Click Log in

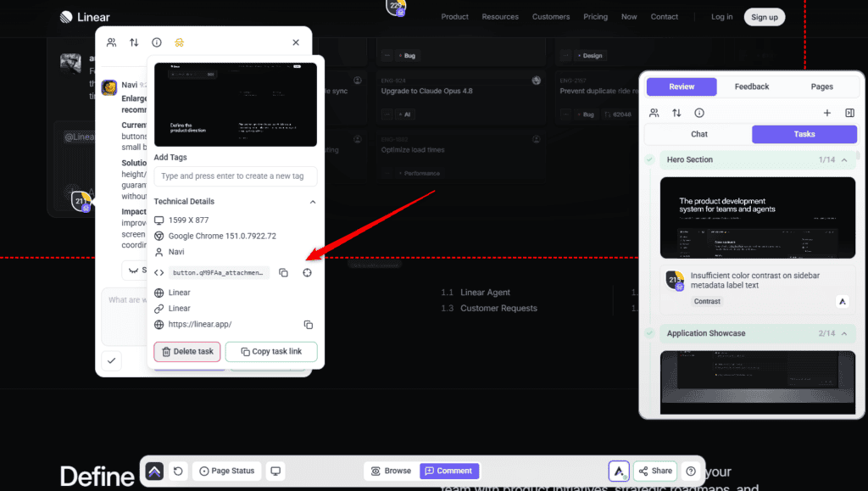[x=722, y=17]
